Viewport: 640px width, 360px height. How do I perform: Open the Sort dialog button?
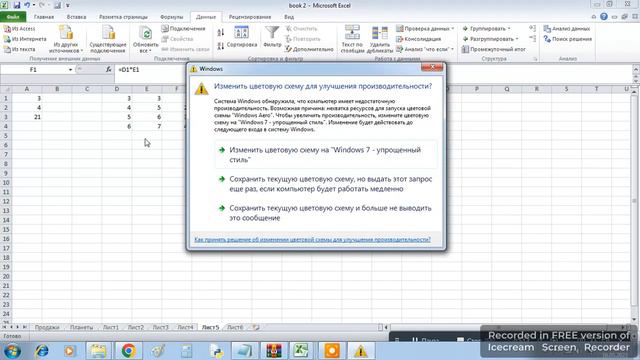tap(242, 37)
